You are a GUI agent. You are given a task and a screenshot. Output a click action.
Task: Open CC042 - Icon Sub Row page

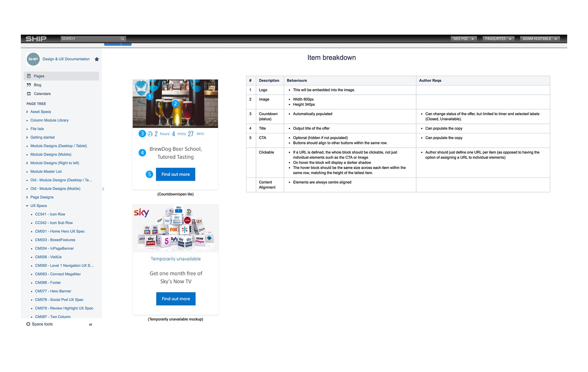54,223
